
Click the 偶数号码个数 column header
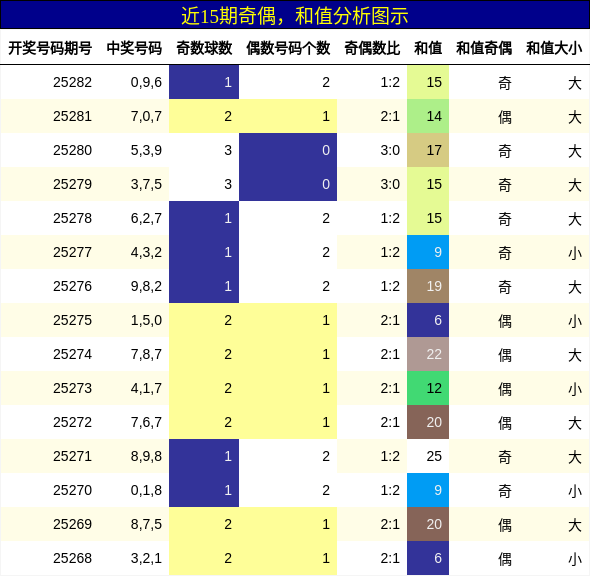tap(288, 48)
